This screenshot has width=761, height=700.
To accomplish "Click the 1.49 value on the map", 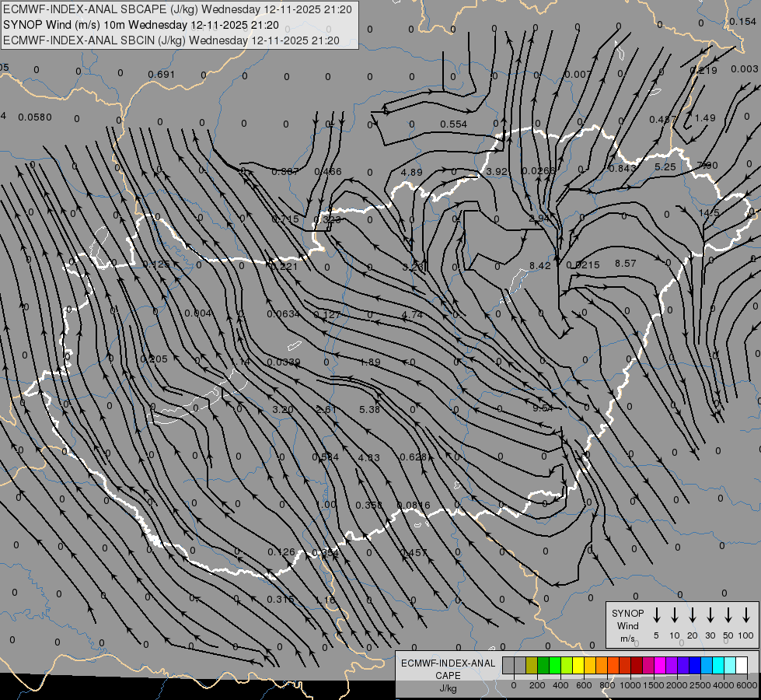I will pos(705,118).
